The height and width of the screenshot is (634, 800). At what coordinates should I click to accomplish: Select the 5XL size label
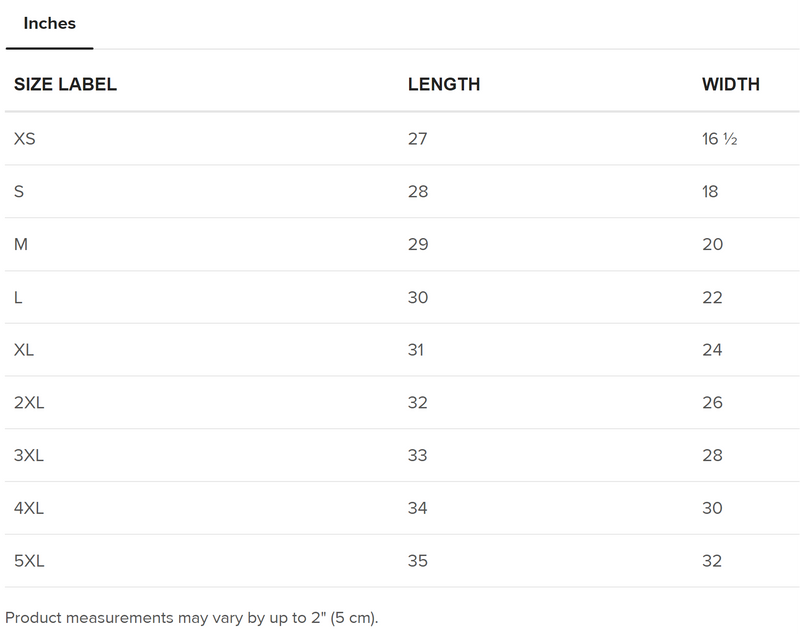[x=30, y=561]
